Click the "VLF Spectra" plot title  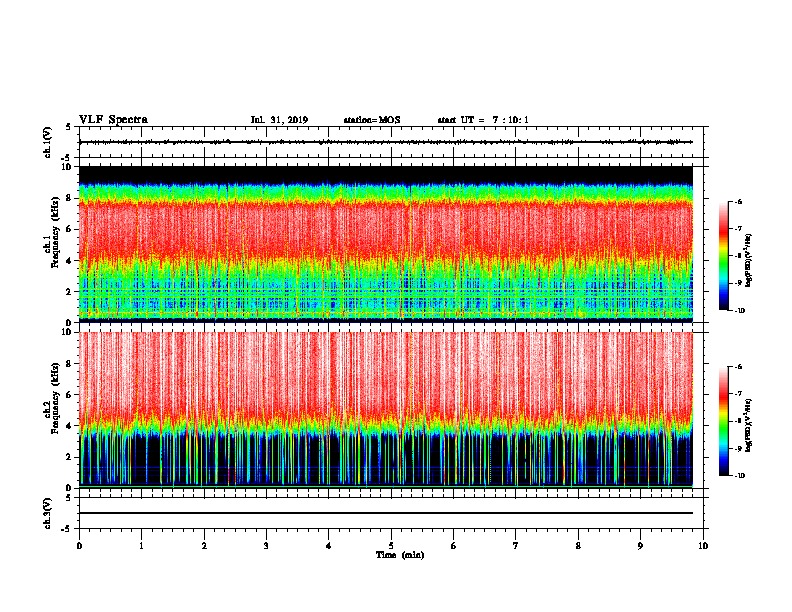coord(113,120)
